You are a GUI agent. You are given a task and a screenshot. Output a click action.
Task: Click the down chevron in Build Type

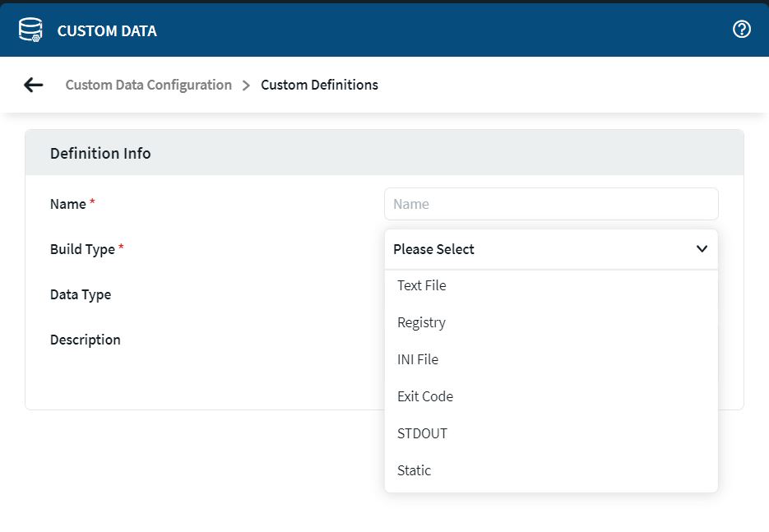[x=701, y=249]
